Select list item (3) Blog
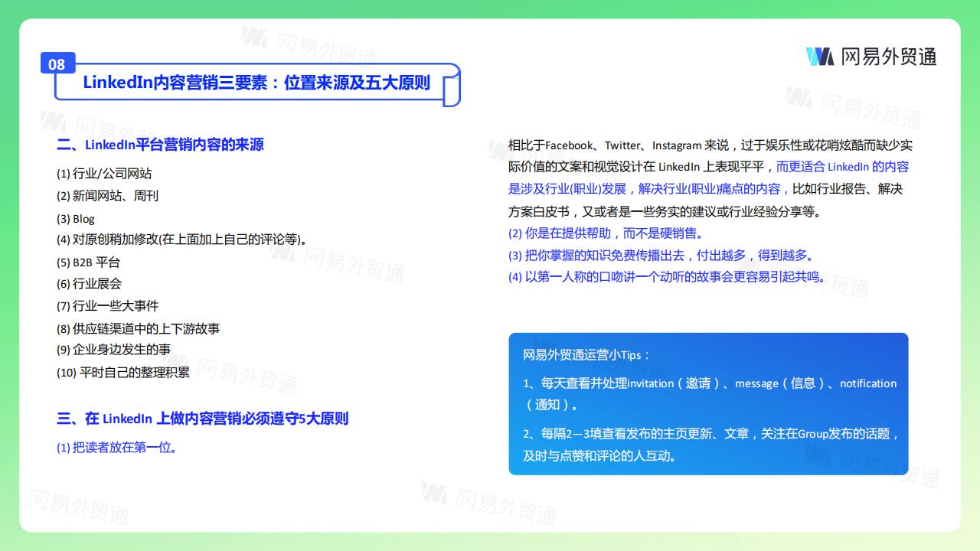The height and width of the screenshot is (551, 980). (x=76, y=219)
